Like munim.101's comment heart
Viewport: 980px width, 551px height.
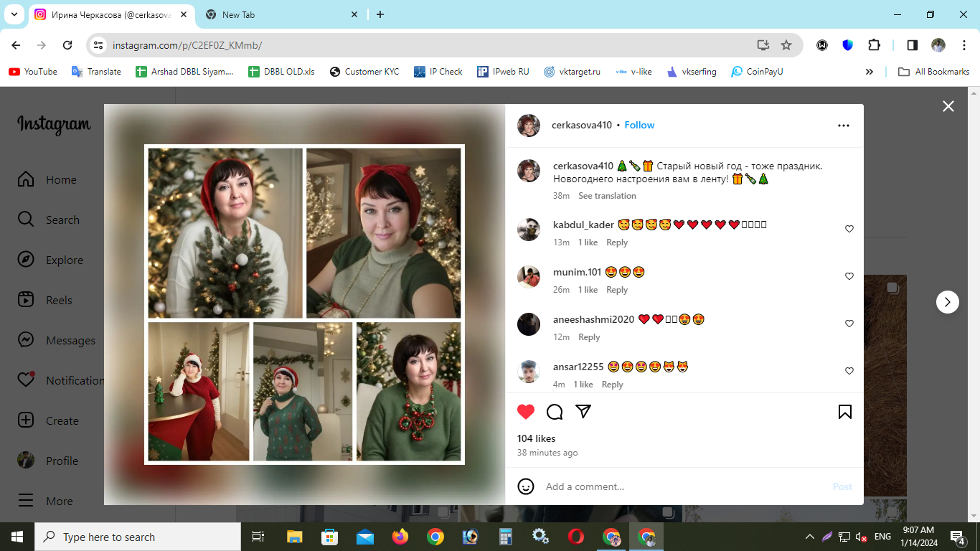click(x=849, y=276)
